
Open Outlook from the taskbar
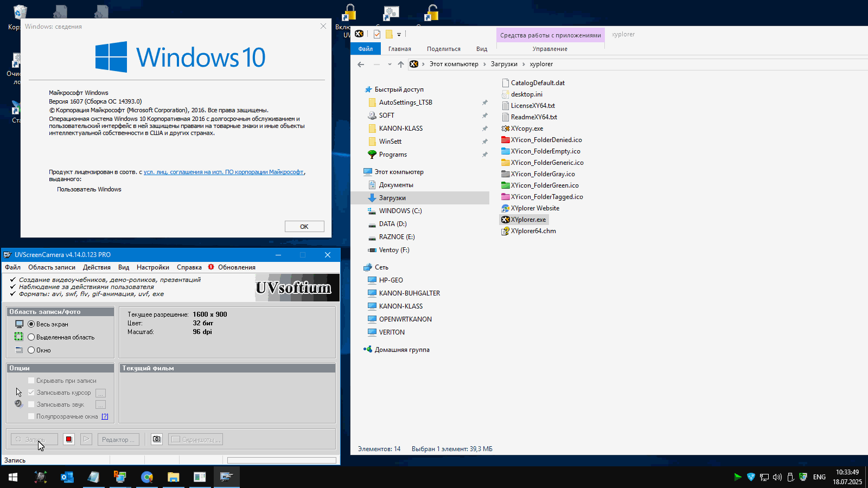tap(67, 477)
